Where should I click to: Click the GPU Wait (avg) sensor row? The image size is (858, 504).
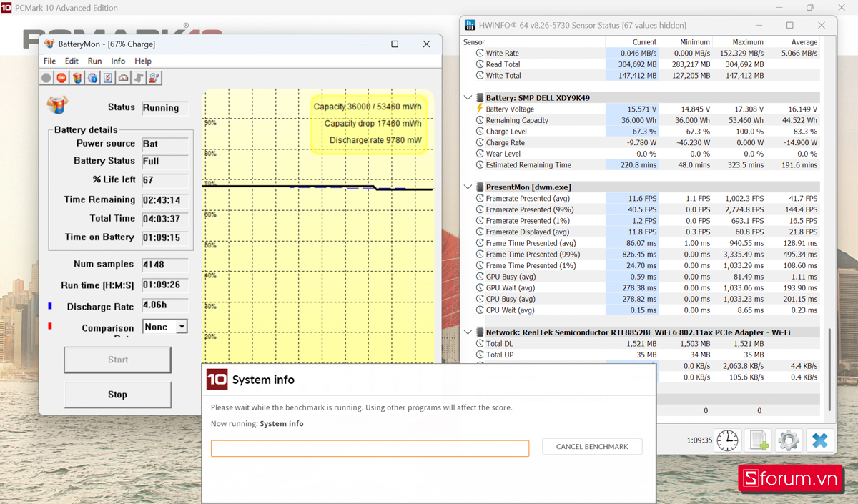pos(641,288)
